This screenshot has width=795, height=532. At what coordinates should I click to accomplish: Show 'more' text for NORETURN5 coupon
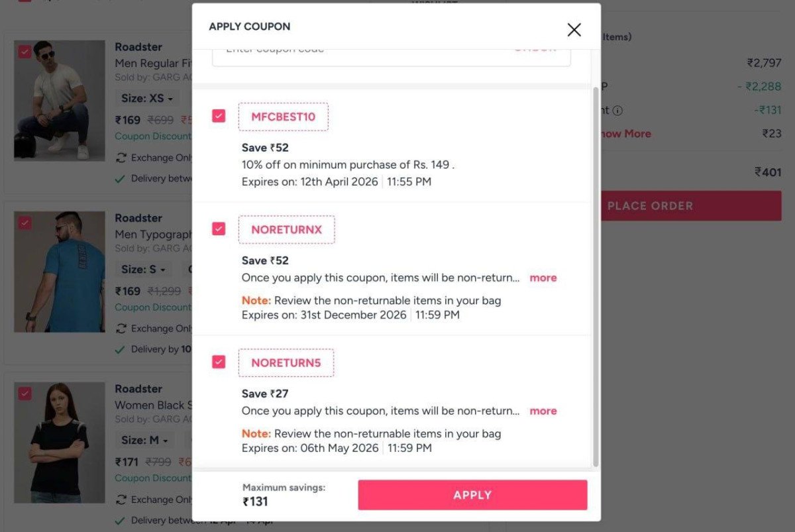pos(543,411)
